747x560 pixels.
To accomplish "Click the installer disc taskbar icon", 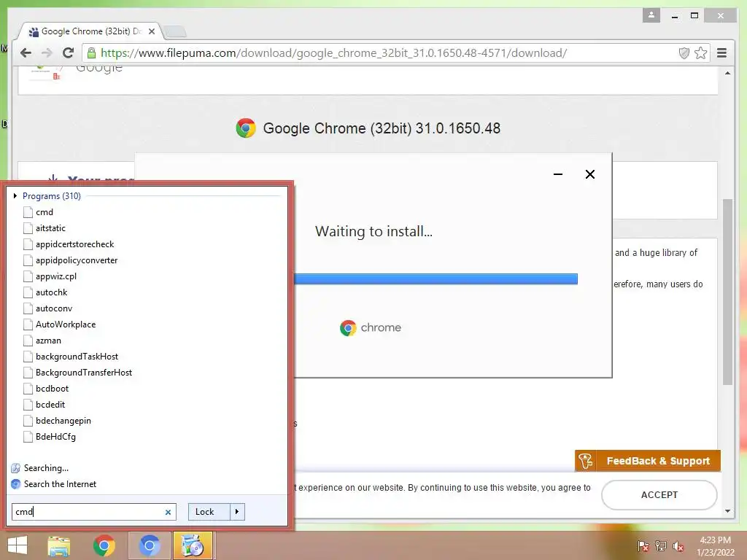I will point(193,545).
